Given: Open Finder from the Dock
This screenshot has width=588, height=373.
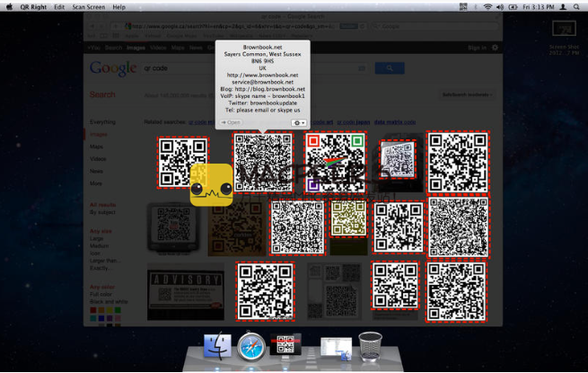Looking at the screenshot, I should click(218, 347).
